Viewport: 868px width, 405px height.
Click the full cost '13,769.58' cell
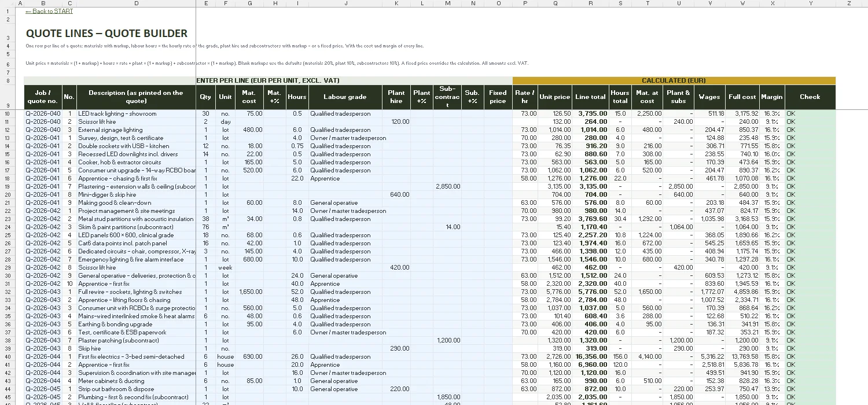[x=742, y=356]
